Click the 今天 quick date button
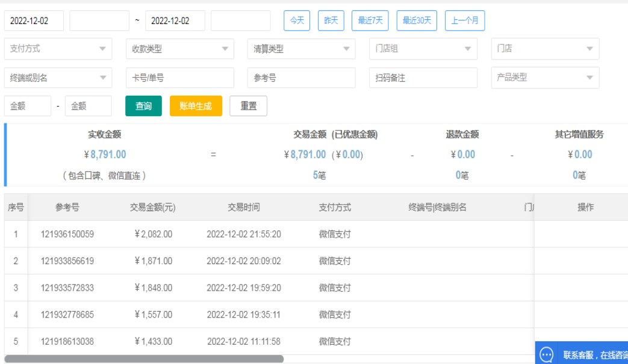This screenshot has height=364, width=628. (x=297, y=20)
